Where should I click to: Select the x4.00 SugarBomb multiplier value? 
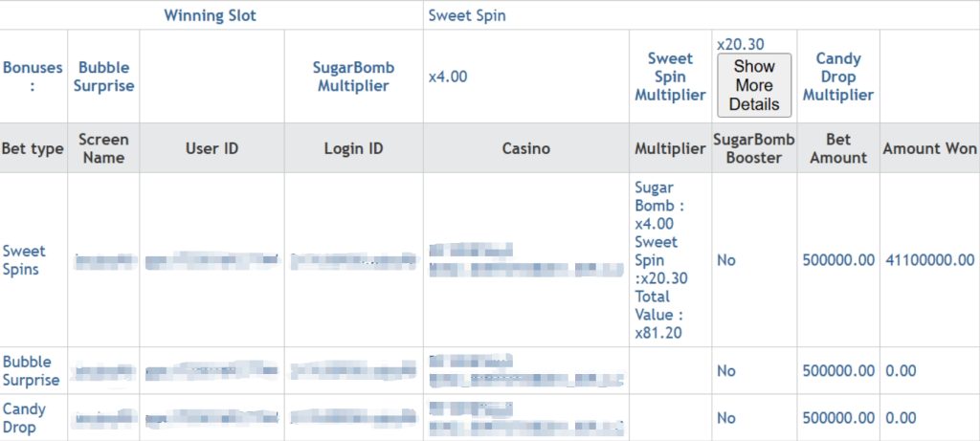448,77
